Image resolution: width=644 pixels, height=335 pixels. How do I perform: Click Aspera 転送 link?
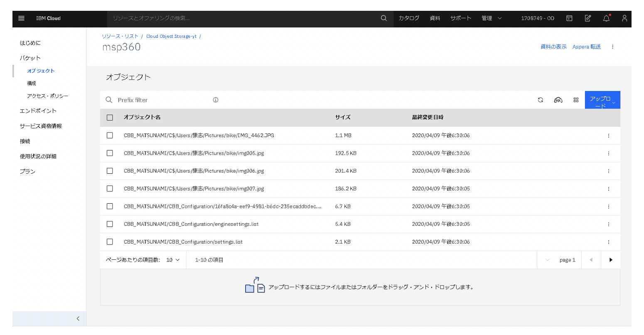[x=587, y=47]
